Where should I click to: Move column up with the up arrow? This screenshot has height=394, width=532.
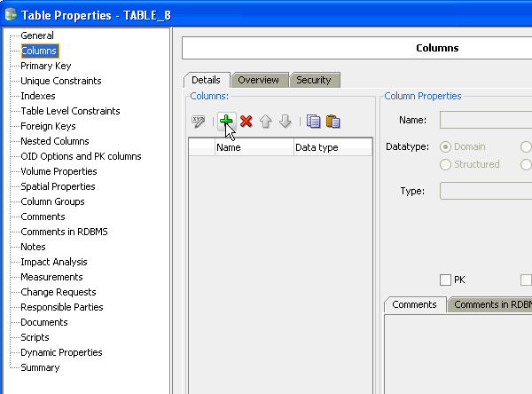[265, 122]
